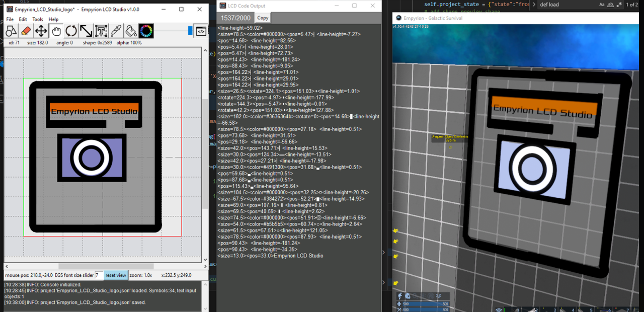Open the Edit menu
Image resolution: width=644 pixels, height=312 pixels.
[23, 19]
